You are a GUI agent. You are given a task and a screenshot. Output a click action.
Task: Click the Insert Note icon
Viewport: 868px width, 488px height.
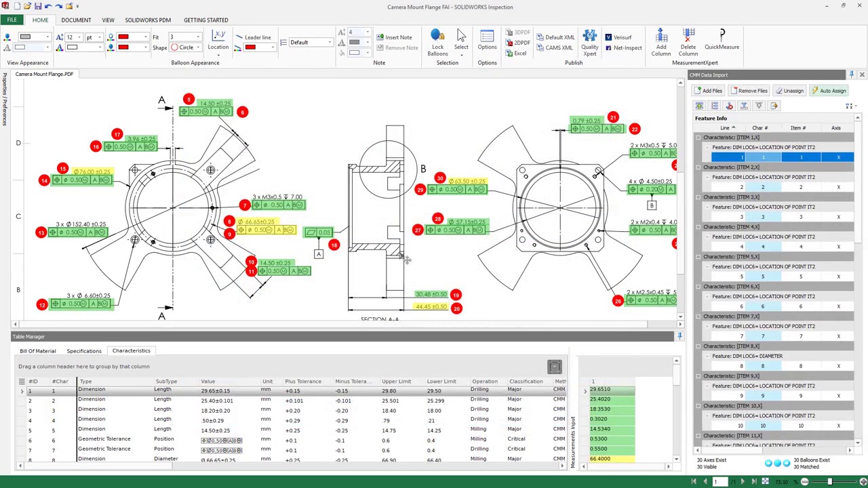394,37
